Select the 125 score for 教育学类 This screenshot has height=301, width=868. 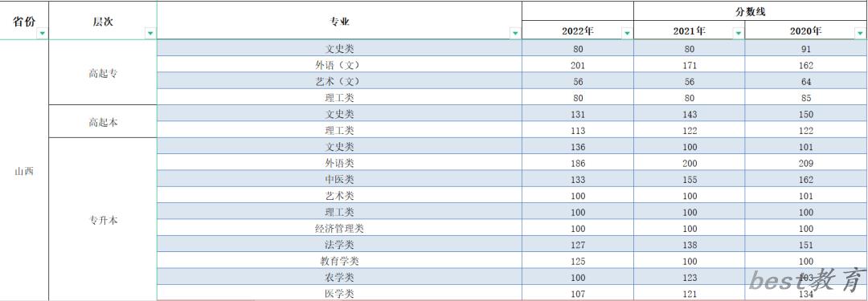(578, 261)
